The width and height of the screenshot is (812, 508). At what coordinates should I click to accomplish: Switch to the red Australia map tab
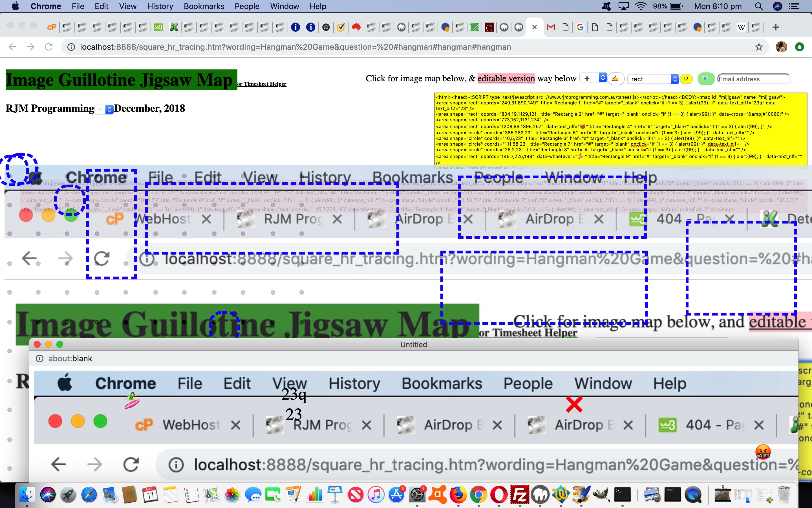point(356,27)
